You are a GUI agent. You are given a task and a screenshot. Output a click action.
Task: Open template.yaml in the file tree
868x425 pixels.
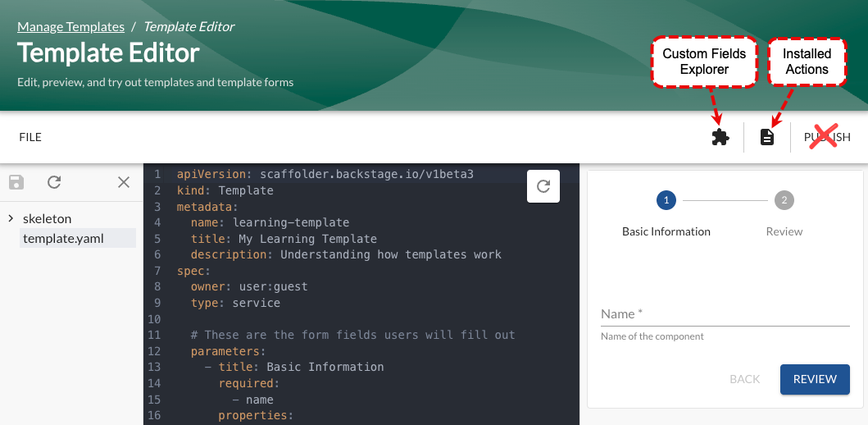[x=68, y=238]
